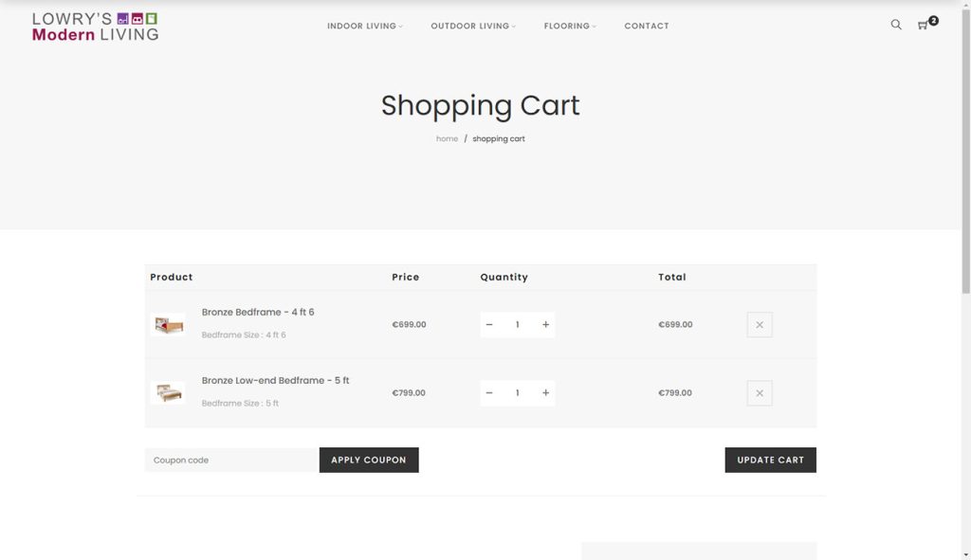The width and height of the screenshot is (971, 560).
Task: Select the shopping cart breadcrumb label
Action: tap(499, 138)
